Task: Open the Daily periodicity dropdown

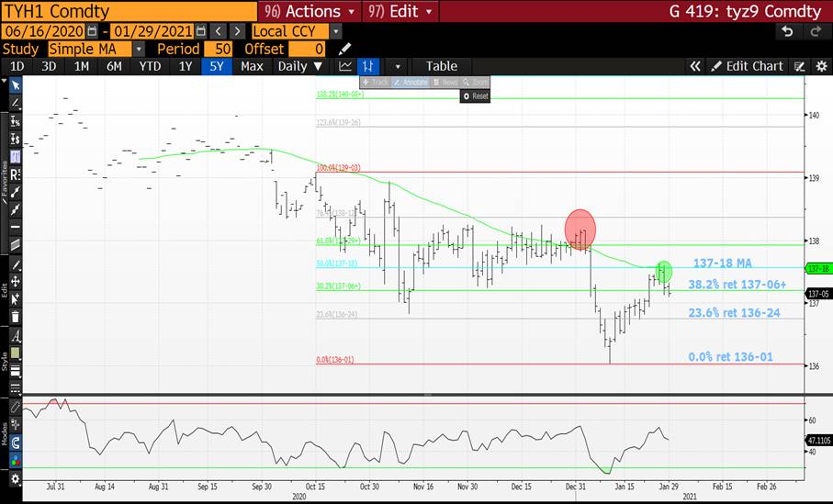Action: [300, 66]
